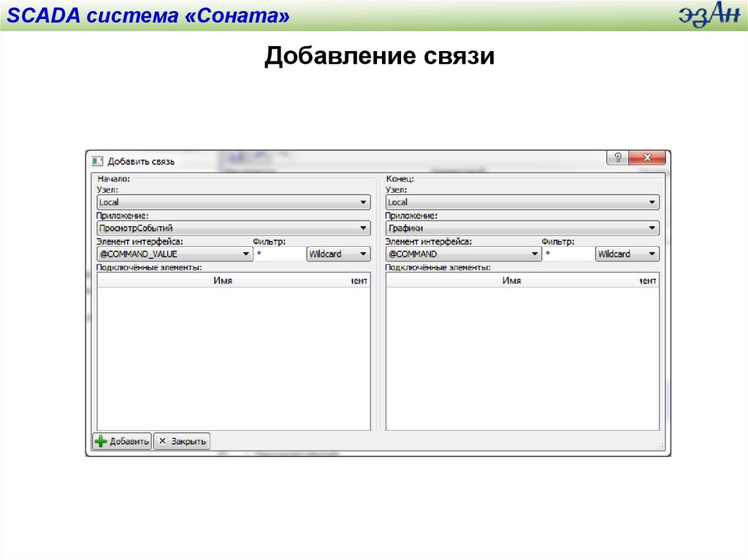Click the Фильтр input field under Начало

pos(280,254)
